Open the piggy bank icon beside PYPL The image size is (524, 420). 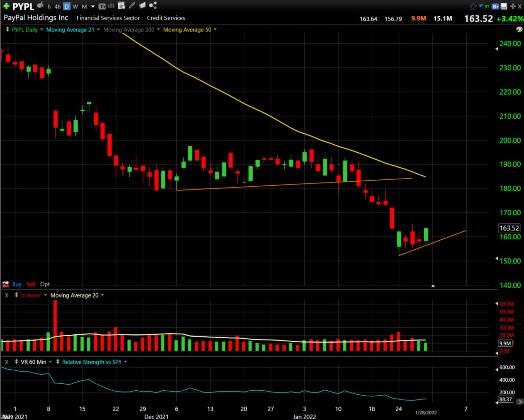click(x=40, y=5)
